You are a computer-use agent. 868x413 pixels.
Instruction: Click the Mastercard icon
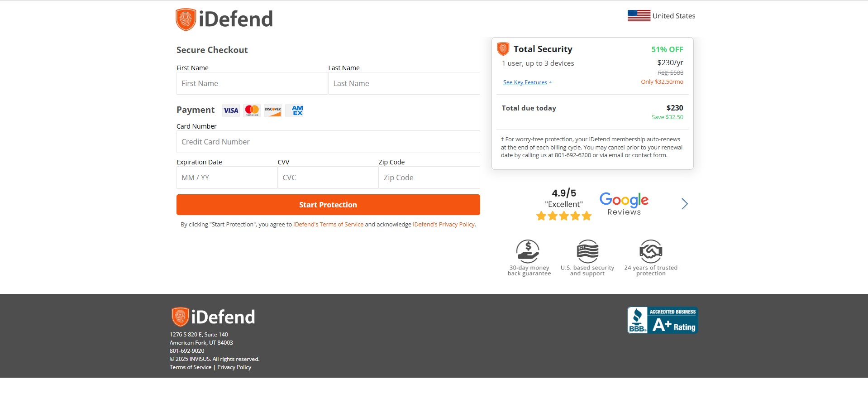click(x=252, y=110)
